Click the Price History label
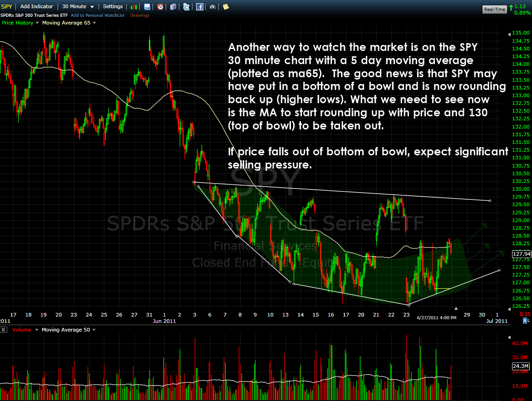Viewport: 532px width, 401px height. 18,23
